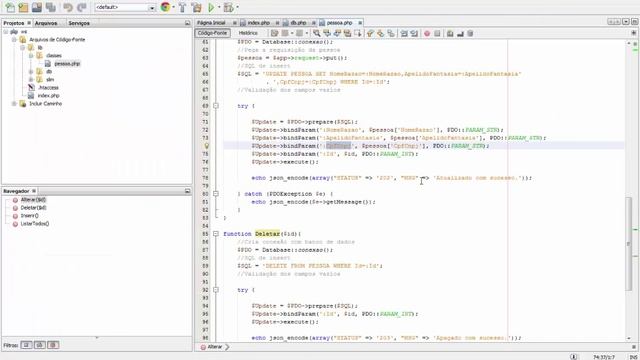Collapse the Deletar function fold at line 85
This screenshot has height=360, width=640.
coord(216,234)
